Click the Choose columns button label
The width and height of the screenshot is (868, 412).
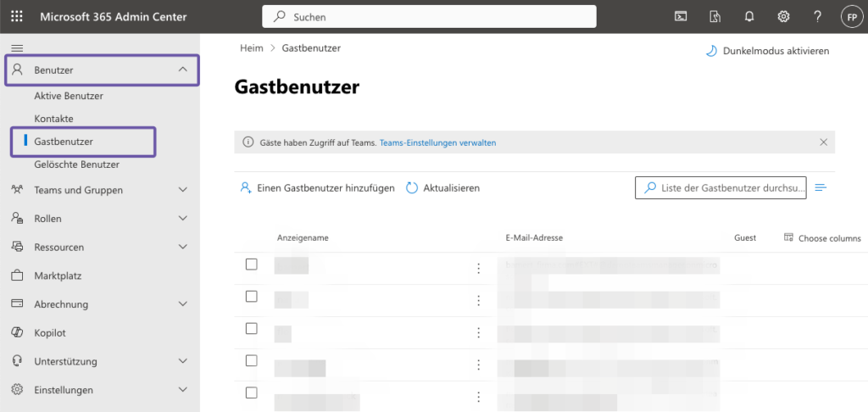829,238
